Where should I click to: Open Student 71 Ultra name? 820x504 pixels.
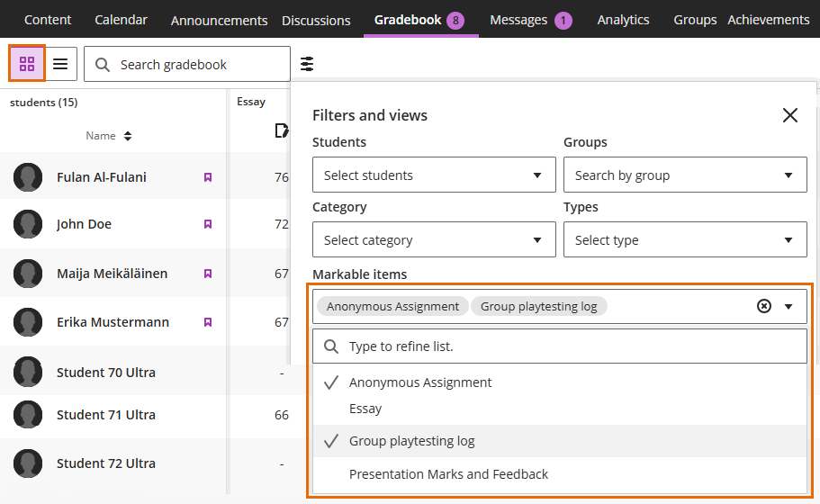pos(105,415)
